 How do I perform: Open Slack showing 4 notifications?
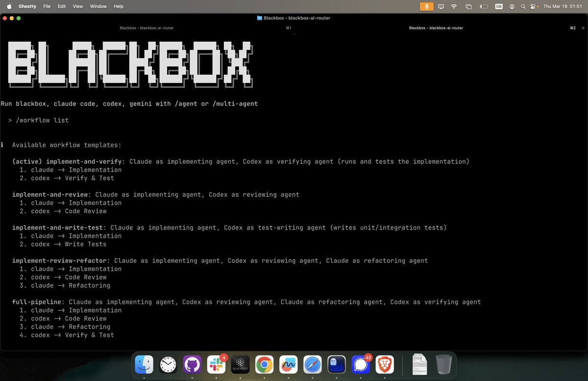[x=216, y=364]
